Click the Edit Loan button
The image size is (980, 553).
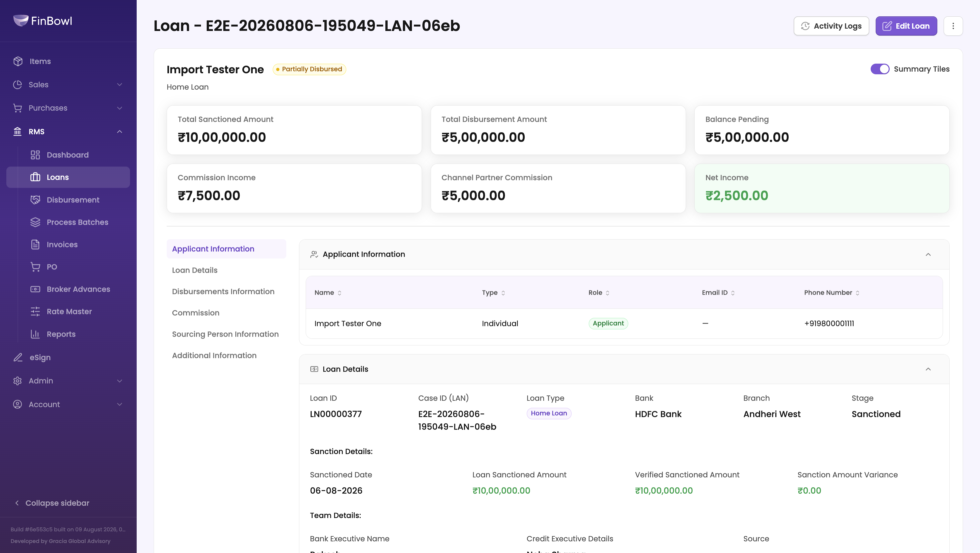coord(906,26)
